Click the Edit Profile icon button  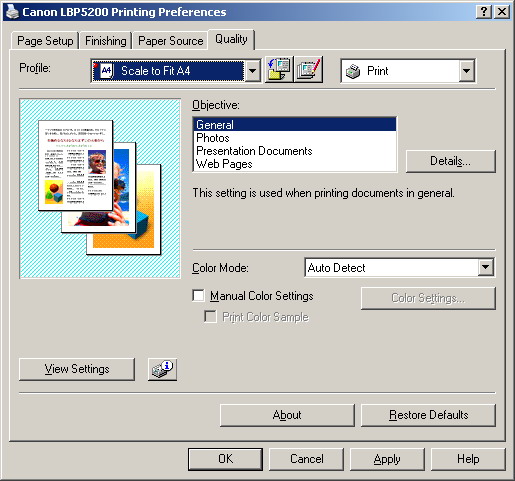point(309,70)
